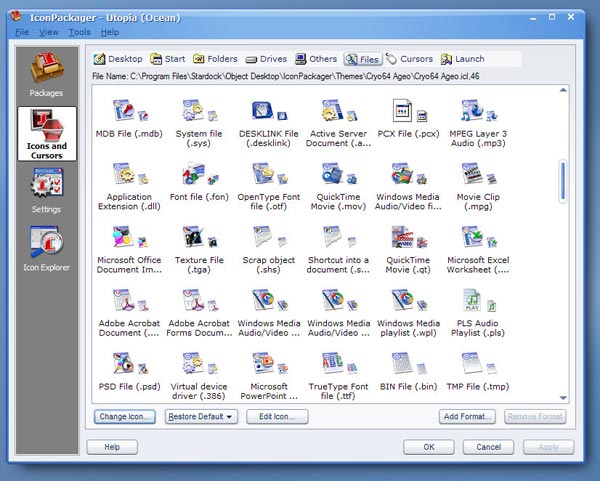
Task: Select the MPEG Layer 3 Audio icon
Action: click(477, 111)
